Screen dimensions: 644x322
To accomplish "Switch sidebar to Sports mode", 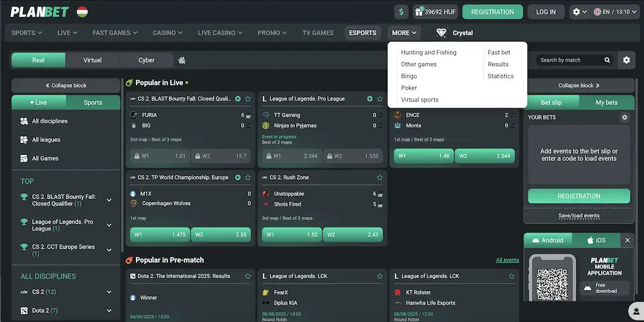I will (x=93, y=102).
